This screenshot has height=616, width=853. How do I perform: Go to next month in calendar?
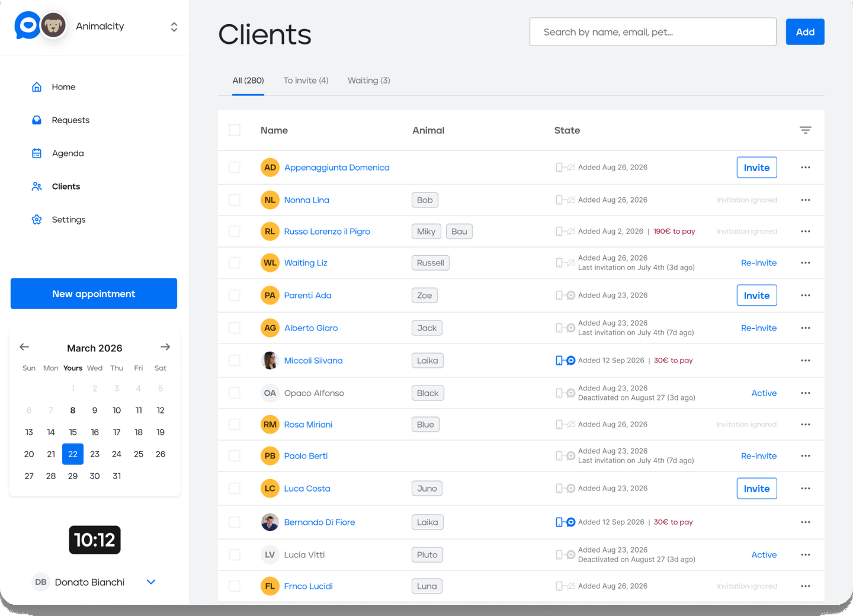(x=165, y=347)
